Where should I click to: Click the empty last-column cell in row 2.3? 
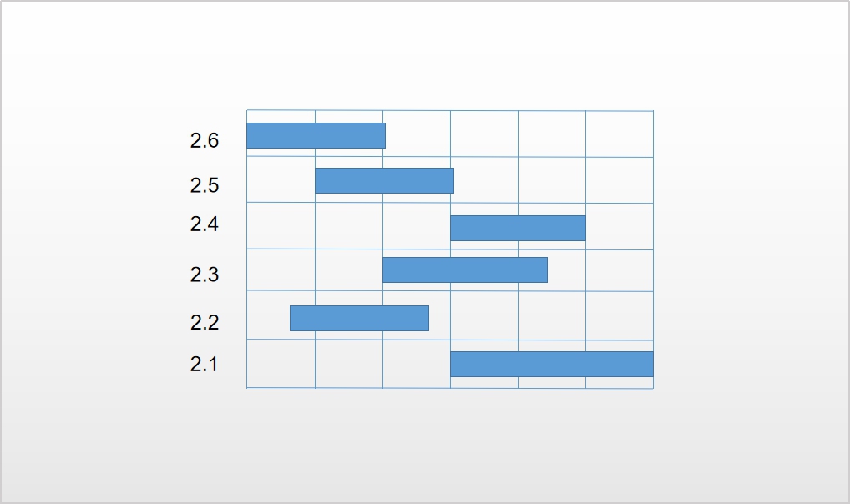pyautogui.click(x=620, y=270)
